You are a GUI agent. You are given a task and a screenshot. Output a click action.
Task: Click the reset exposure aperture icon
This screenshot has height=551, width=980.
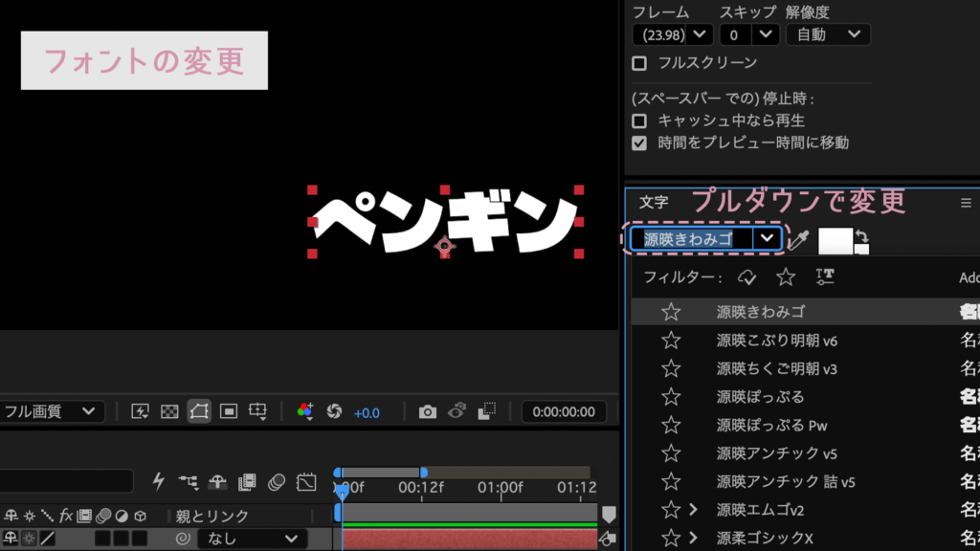point(334,411)
